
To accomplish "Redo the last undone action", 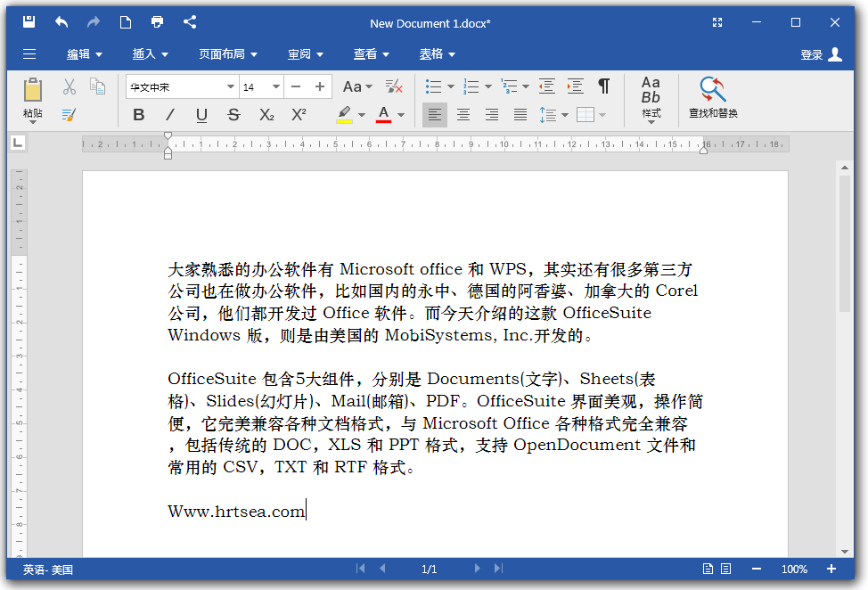I will (94, 22).
